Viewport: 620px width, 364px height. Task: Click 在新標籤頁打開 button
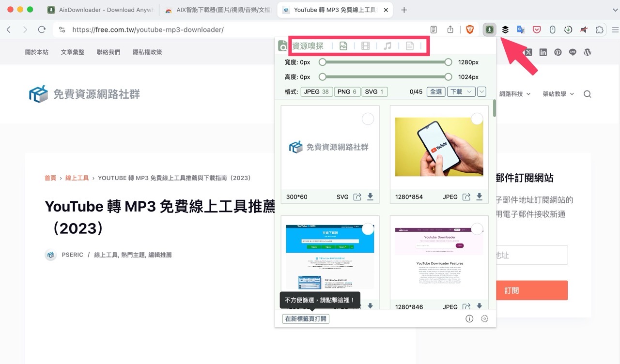(x=306, y=318)
